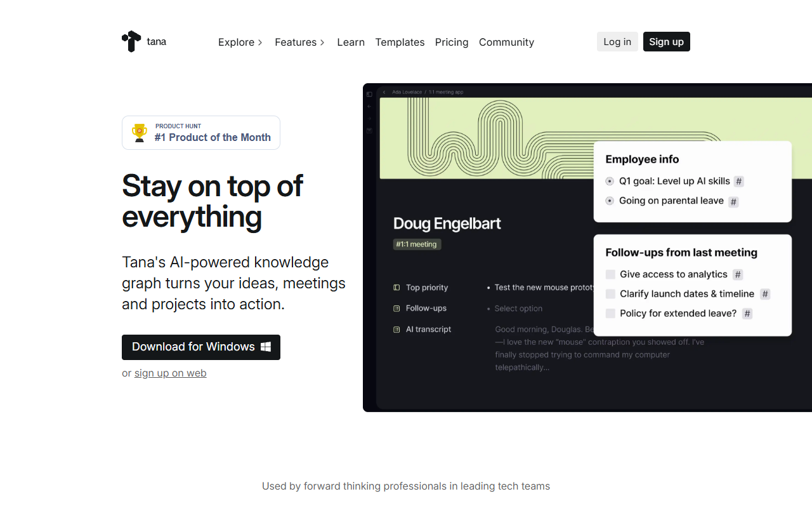Click the Test the new mouse prototype bullet
This screenshot has width=812, height=508.
click(488, 288)
